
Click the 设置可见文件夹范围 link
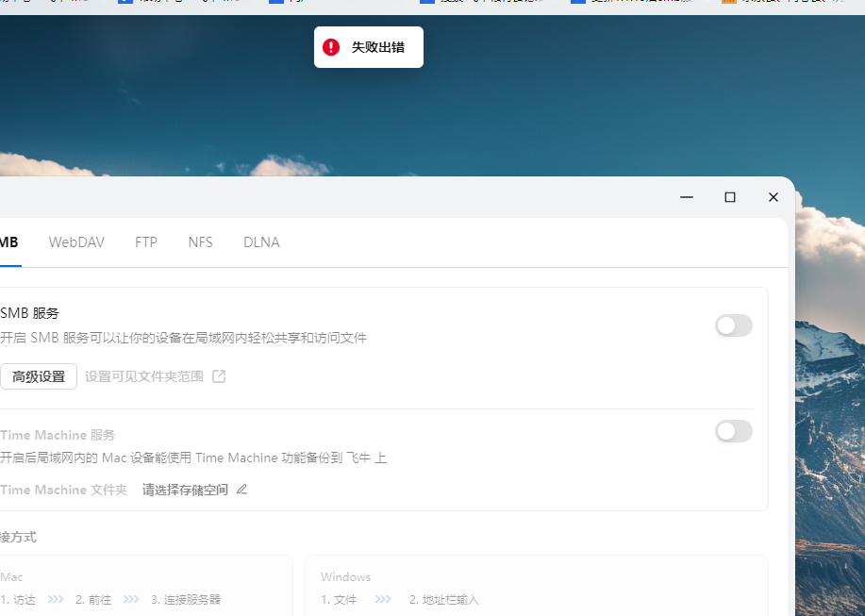coord(149,375)
